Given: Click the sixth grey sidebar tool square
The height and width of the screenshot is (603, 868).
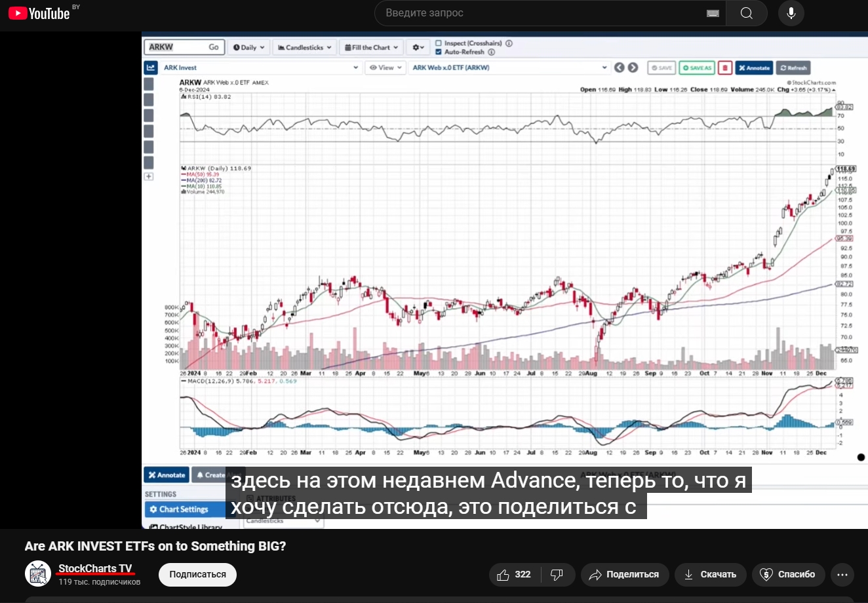Looking at the screenshot, I should [149, 163].
